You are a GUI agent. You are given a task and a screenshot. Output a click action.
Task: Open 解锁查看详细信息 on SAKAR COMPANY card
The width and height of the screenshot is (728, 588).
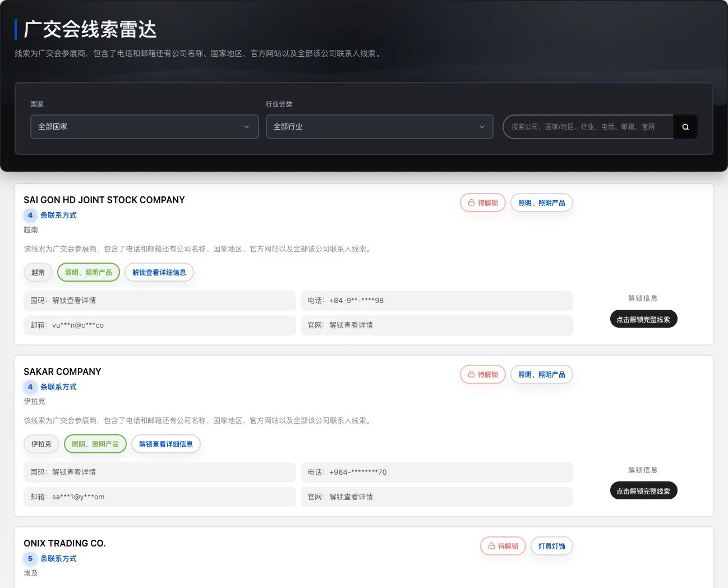(x=166, y=444)
